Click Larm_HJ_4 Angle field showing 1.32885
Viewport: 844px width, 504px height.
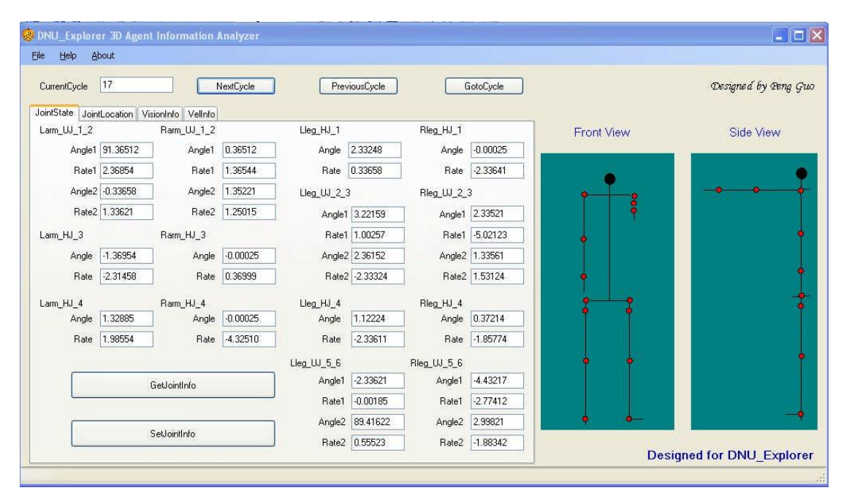[126, 318]
